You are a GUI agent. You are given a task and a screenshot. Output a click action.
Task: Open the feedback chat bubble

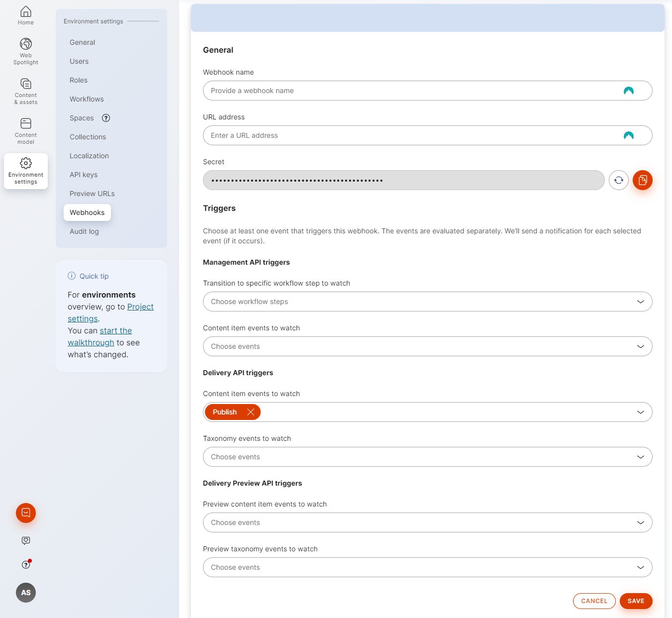tap(25, 513)
